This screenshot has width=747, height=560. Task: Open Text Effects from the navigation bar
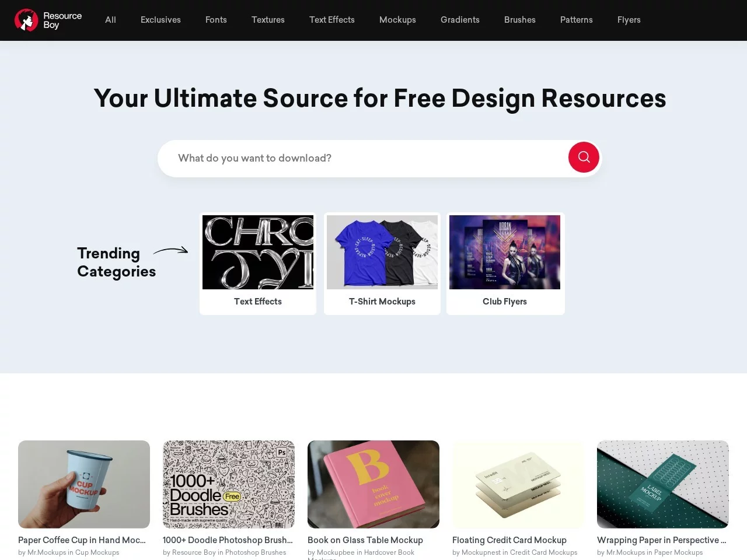click(x=332, y=20)
